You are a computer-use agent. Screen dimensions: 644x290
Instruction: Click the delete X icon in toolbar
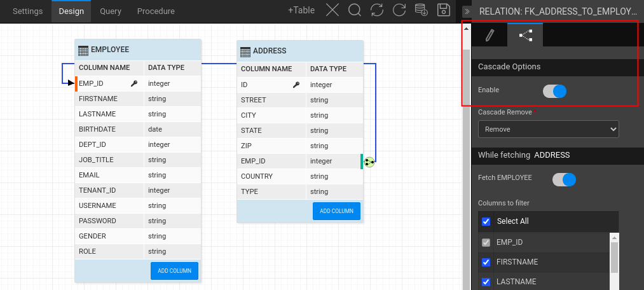tap(332, 10)
